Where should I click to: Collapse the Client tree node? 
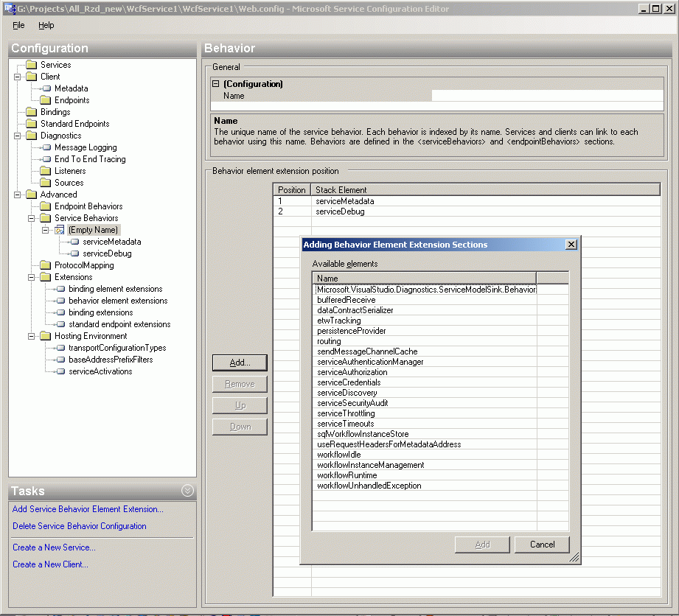17,77
